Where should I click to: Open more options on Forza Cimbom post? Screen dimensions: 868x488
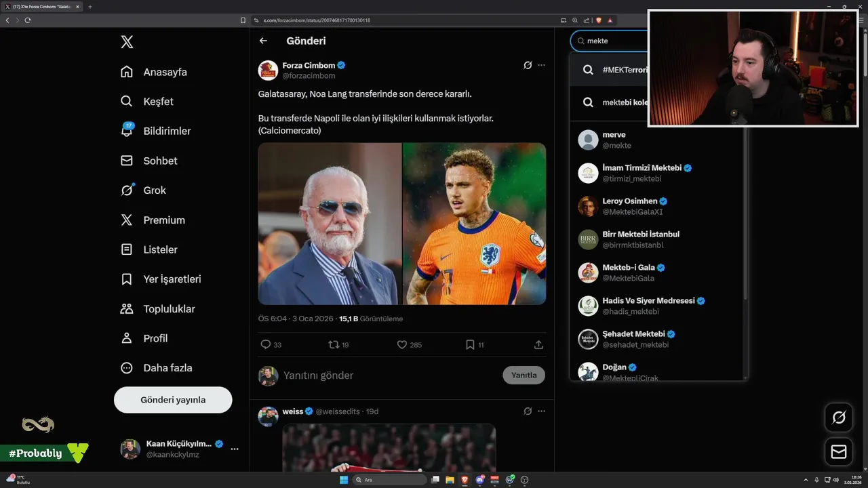tap(541, 65)
